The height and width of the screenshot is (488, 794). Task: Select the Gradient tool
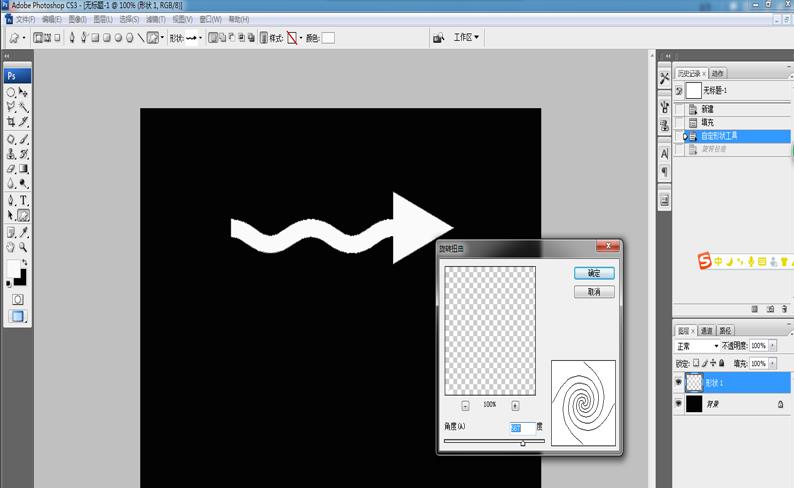[23, 169]
